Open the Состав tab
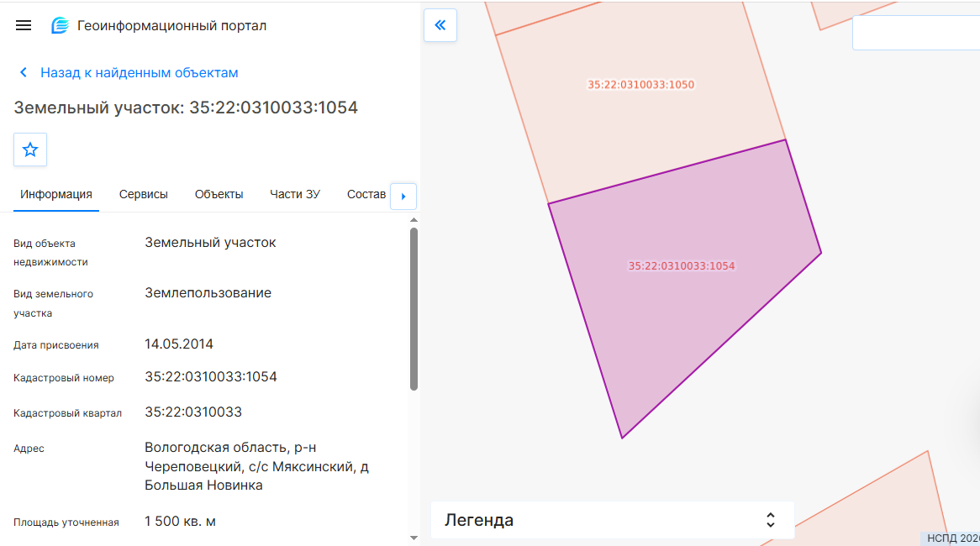980x546 pixels. tap(366, 194)
